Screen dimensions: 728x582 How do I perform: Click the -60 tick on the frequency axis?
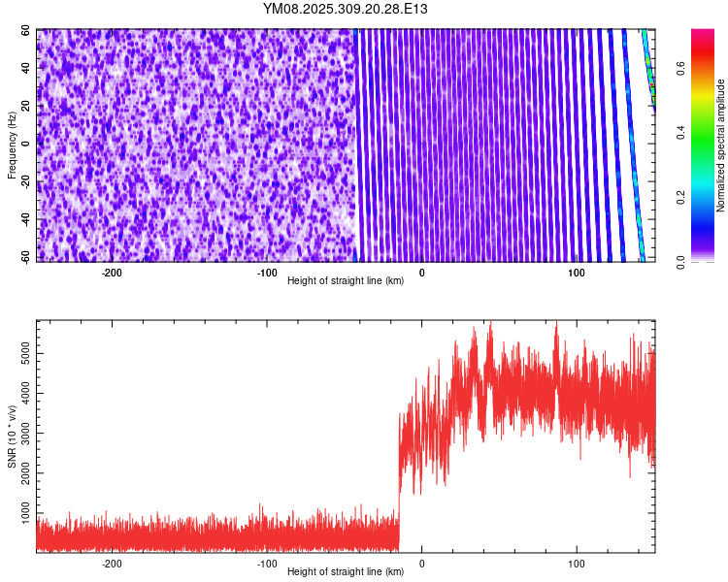tap(24, 259)
